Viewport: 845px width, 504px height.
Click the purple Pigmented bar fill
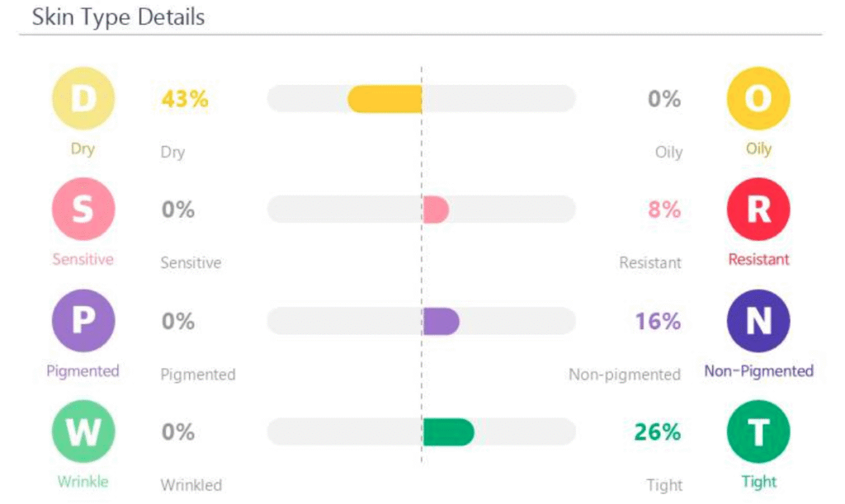[x=441, y=321]
